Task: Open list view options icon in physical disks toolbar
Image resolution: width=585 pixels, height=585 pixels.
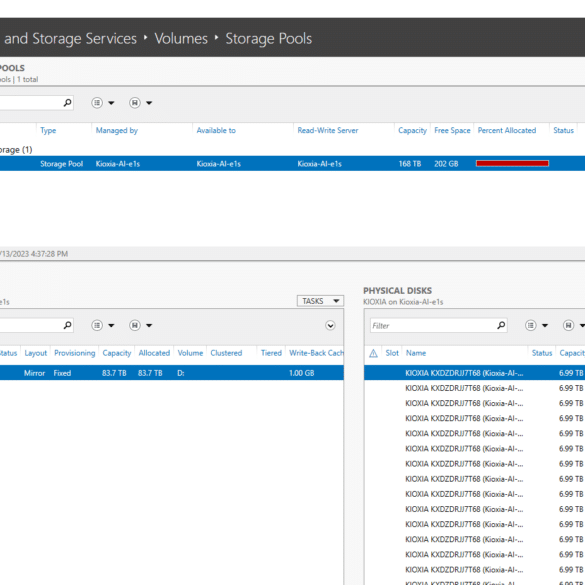Action: click(531, 325)
